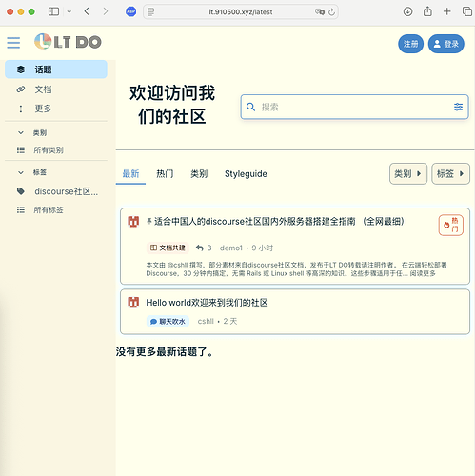Click the 热门 flame badge on first topic

click(x=451, y=225)
